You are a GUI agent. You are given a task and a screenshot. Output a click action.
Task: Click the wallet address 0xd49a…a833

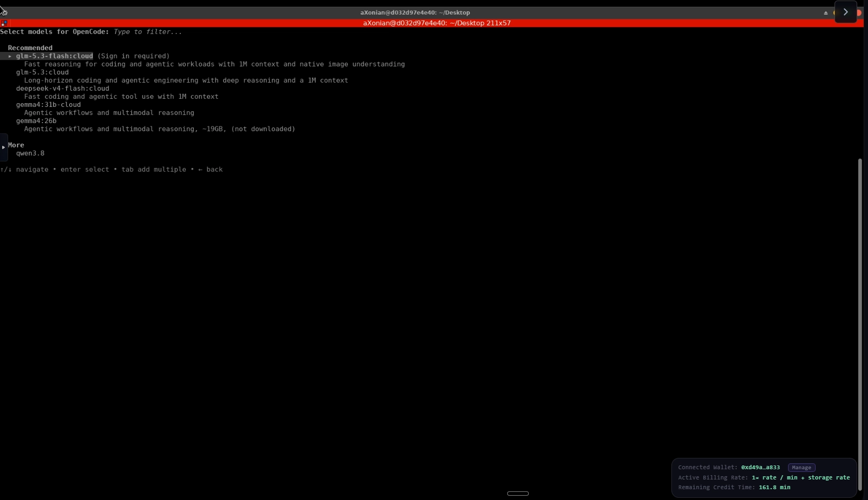click(x=761, y=468)
